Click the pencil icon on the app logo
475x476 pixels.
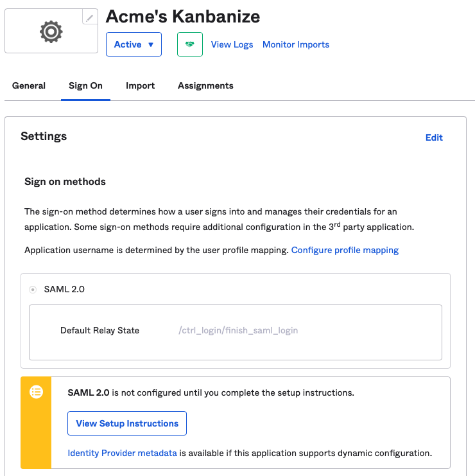pyautogui.click(x=90, y=18)
